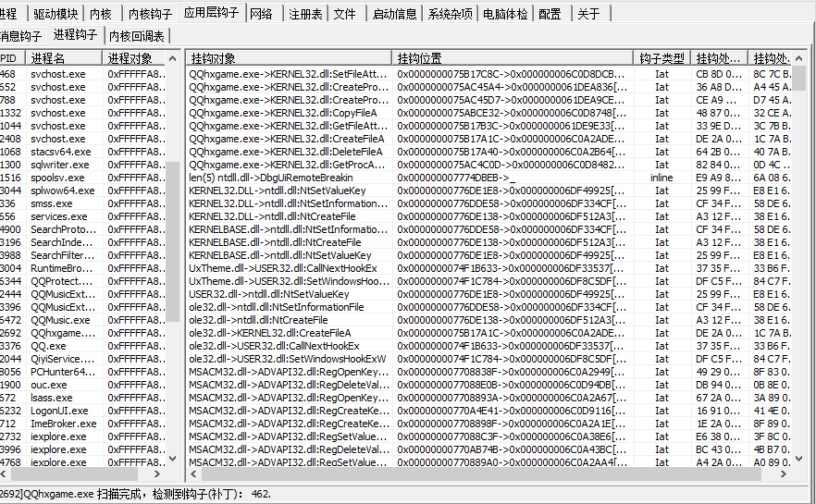Select the KERNEL32.dll:CopyFileA hook row
The width and height of the screenshot is (816, 504).
[489, 113]
